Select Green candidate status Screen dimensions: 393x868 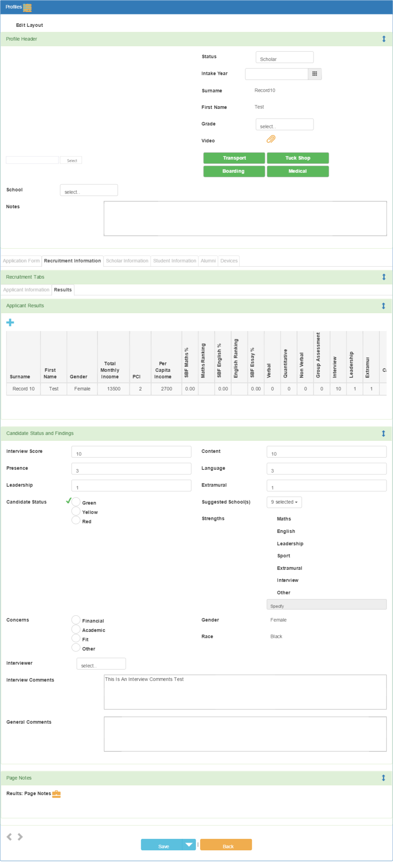76,502
